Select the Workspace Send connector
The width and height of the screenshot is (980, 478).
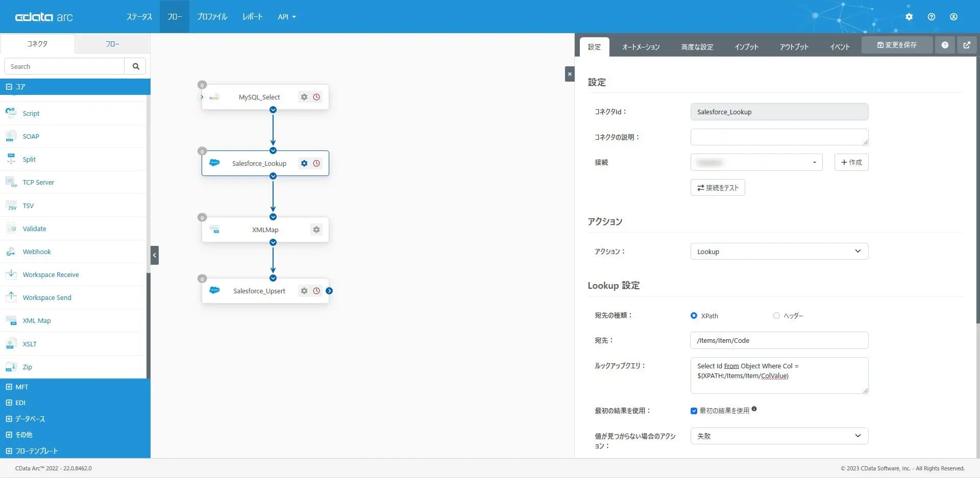[47, 297]
